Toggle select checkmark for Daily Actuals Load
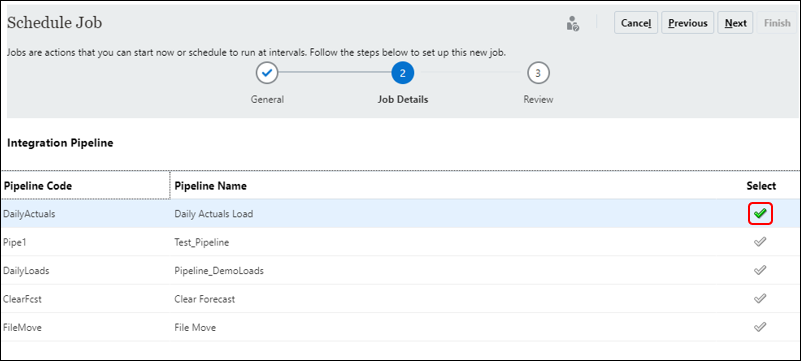Image resolution: width=801 pixels, height=361 pixels. coord(760,213)
